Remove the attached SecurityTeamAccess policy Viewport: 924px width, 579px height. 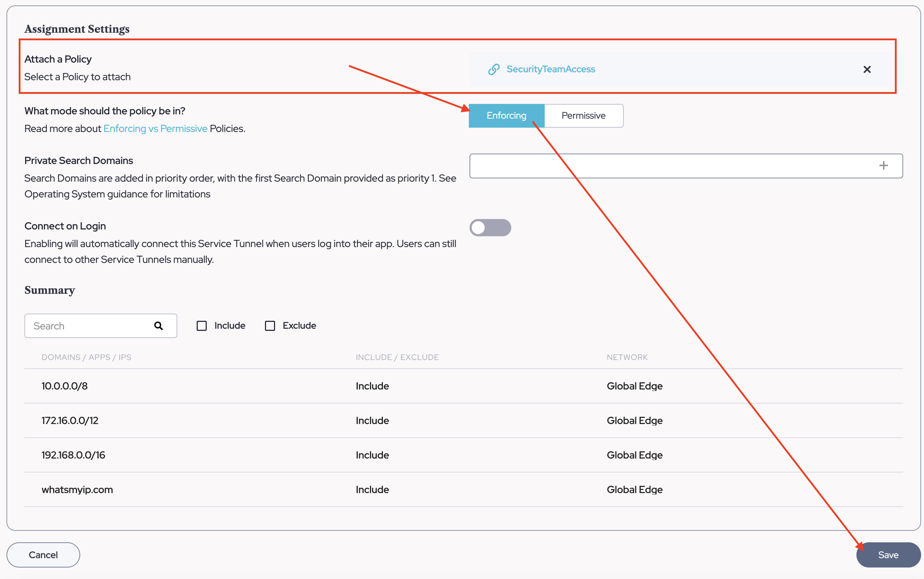[x=866, y=69]
